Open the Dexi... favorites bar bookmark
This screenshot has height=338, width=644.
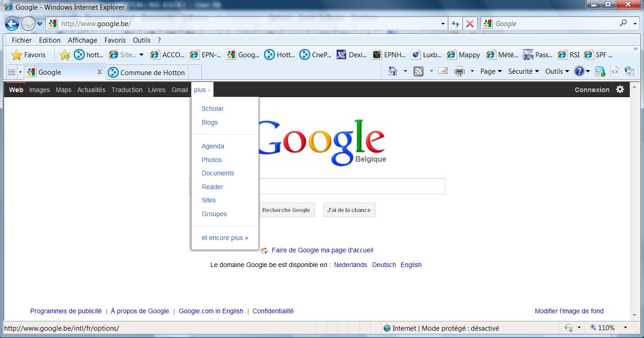pyautogui.click(x=352, y=55)
